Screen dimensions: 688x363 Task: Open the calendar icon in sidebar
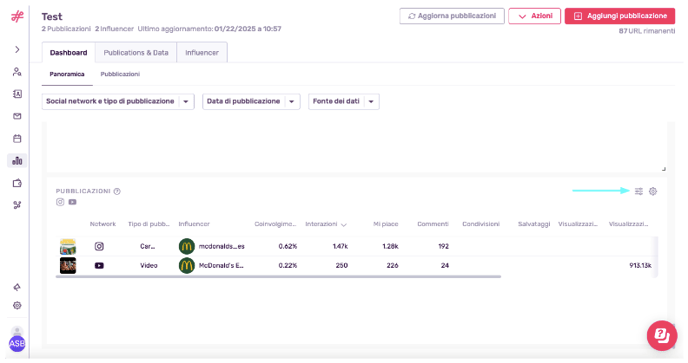click(x=17, y=139)
